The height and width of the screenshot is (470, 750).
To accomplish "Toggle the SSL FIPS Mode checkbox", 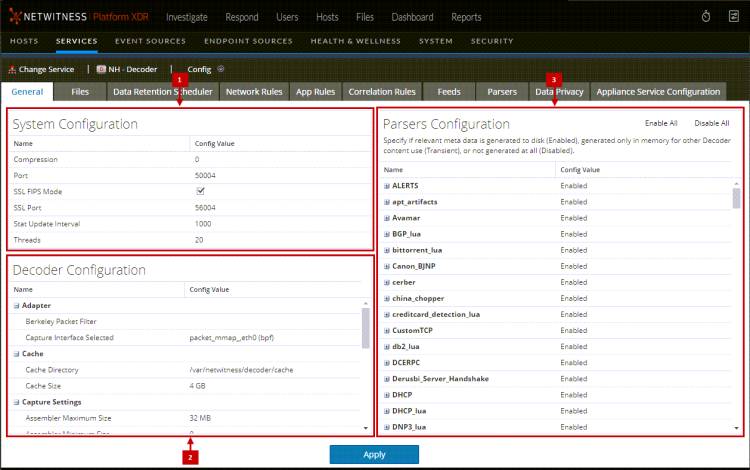I will pos(200,191).
